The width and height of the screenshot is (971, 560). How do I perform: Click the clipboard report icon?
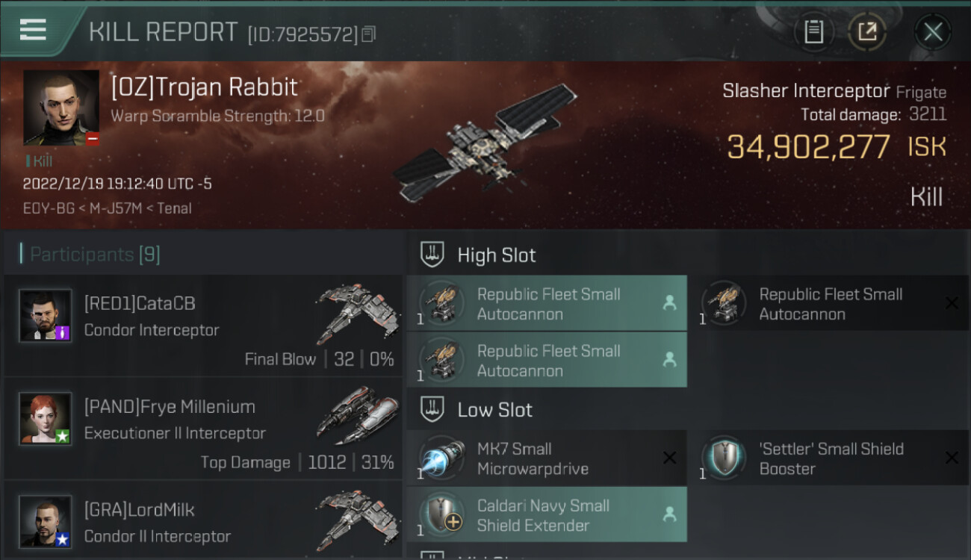[813, 31]
